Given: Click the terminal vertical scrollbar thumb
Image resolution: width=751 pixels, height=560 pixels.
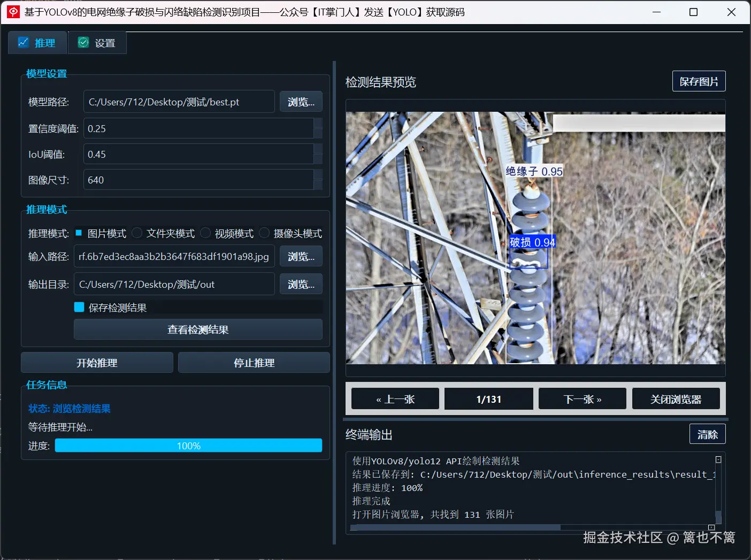Looking at the screenshot, I should click(718, 517).
